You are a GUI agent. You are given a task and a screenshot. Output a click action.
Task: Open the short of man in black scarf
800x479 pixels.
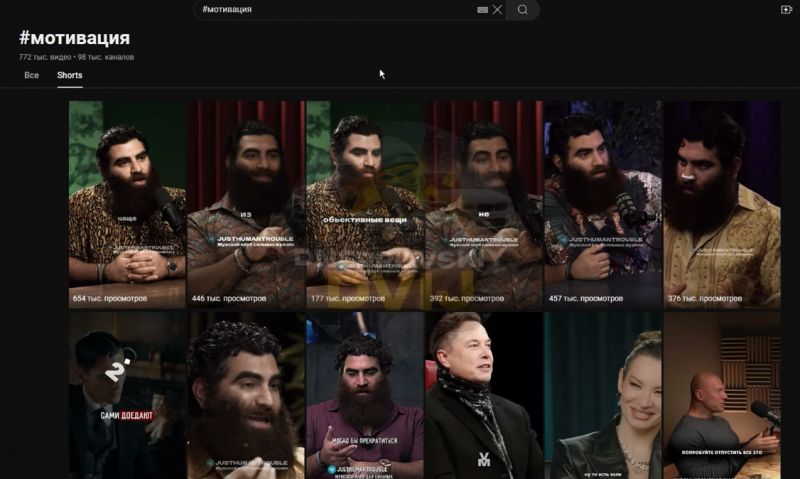[x=484, y=395]
